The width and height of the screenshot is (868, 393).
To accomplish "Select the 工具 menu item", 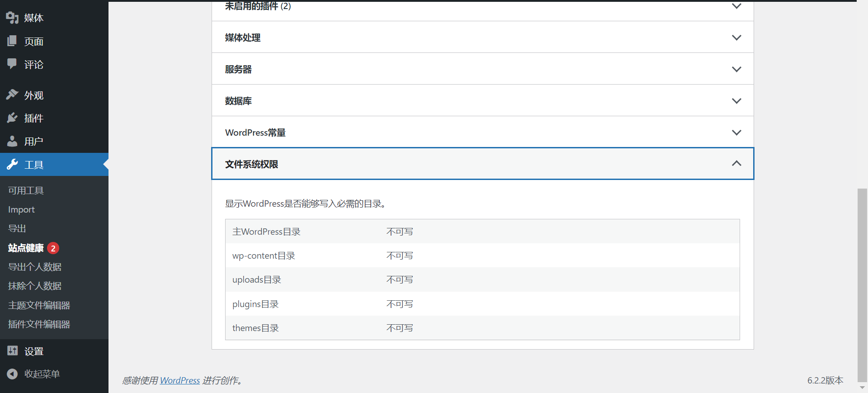I will pos(54,165).
